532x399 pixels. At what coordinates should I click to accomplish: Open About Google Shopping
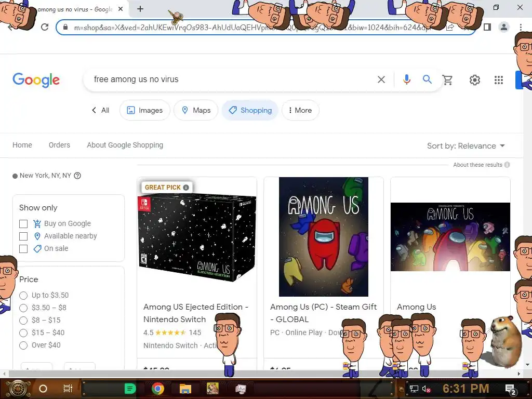125,145
